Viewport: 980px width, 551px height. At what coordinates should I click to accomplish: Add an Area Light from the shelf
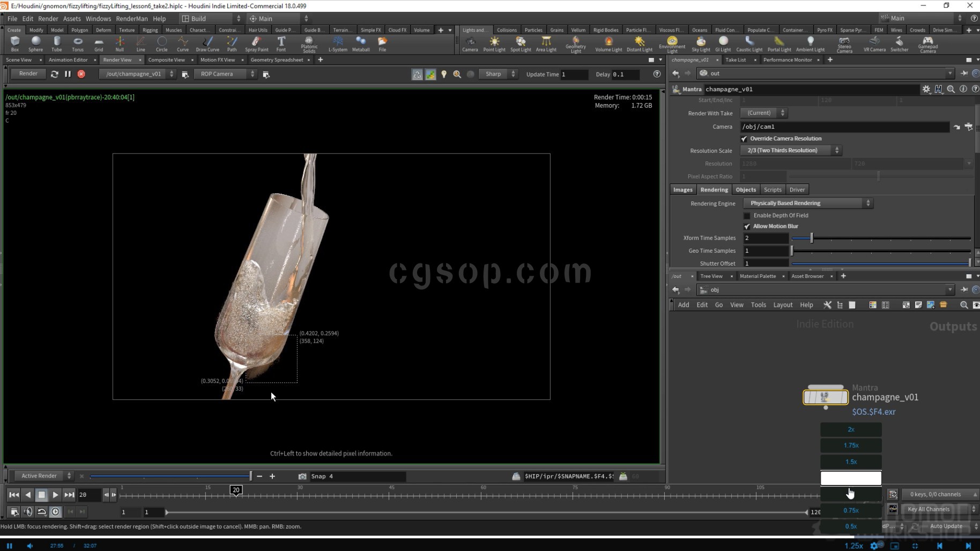pos(546,44)
